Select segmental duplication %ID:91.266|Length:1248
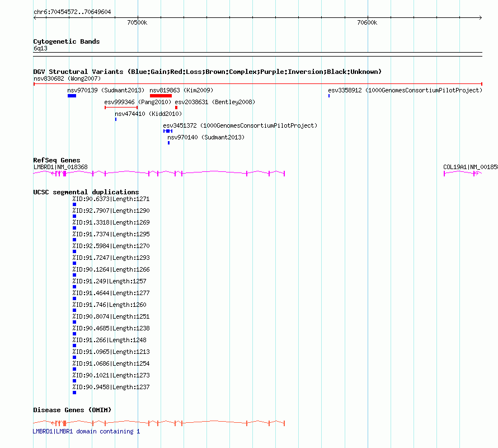 coord(109,340)
